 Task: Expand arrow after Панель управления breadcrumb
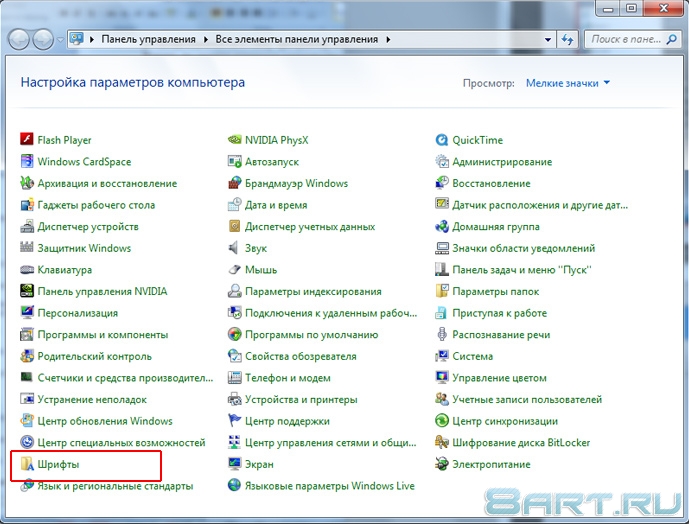click(206, 40)
